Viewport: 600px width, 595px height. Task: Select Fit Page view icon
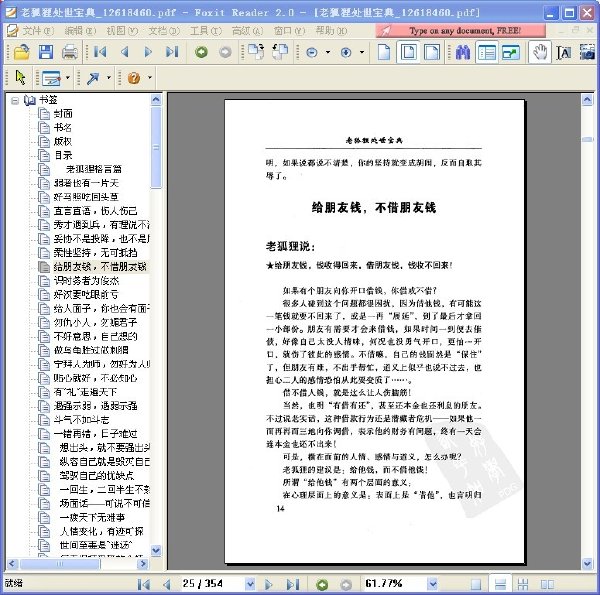[408, 52]
